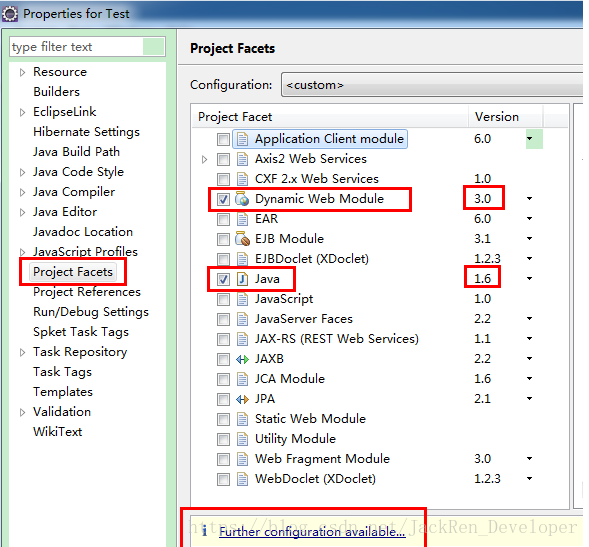Select the Web Fragment Module row label

click(x=322, y=459)
